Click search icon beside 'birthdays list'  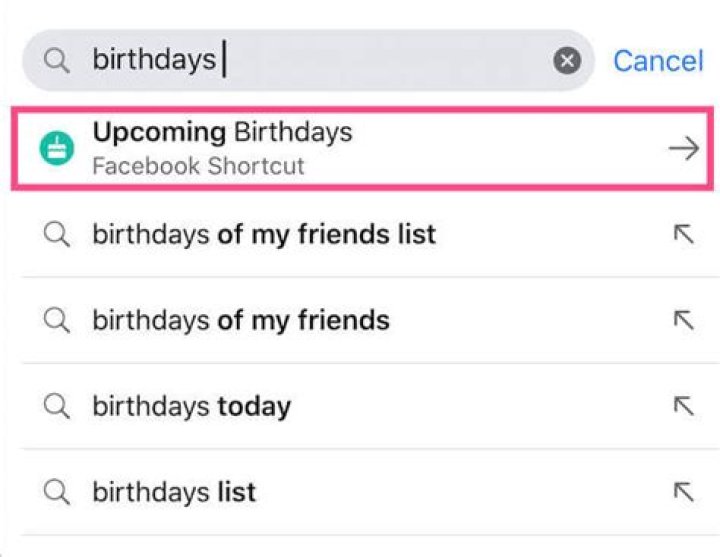[x=58, y=492]
